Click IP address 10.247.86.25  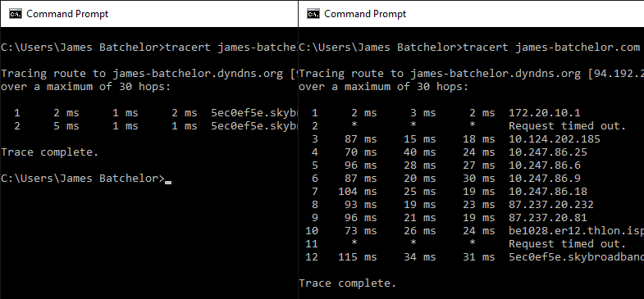pos(548,152)
